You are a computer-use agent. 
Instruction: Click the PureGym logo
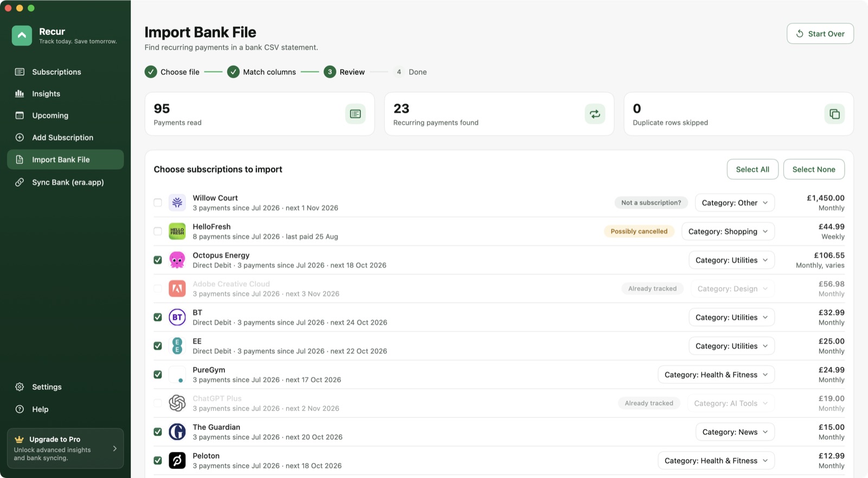177,374
